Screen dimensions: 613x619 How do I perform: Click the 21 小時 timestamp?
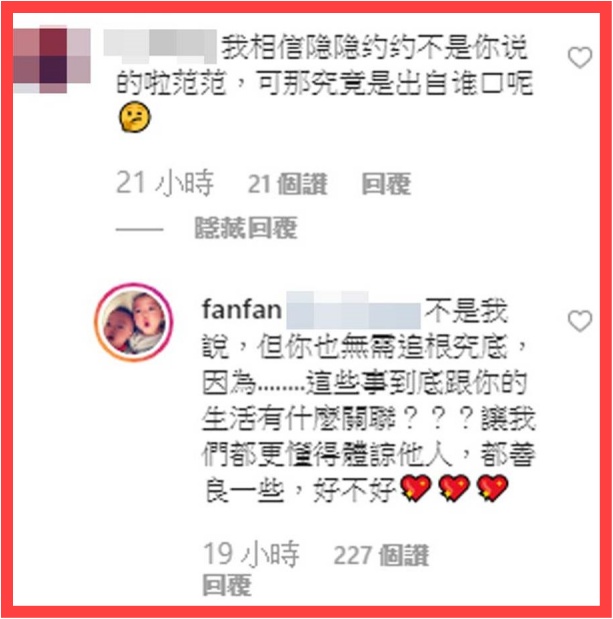point(165,183)
